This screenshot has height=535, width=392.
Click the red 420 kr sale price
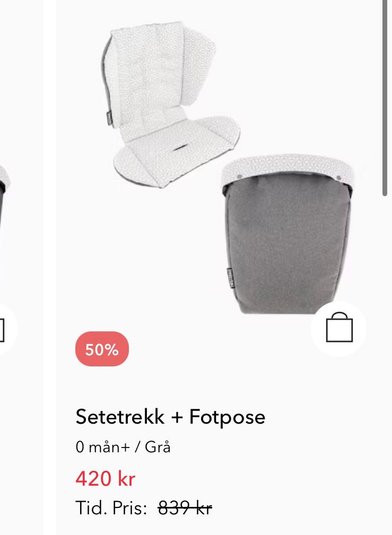105,478
